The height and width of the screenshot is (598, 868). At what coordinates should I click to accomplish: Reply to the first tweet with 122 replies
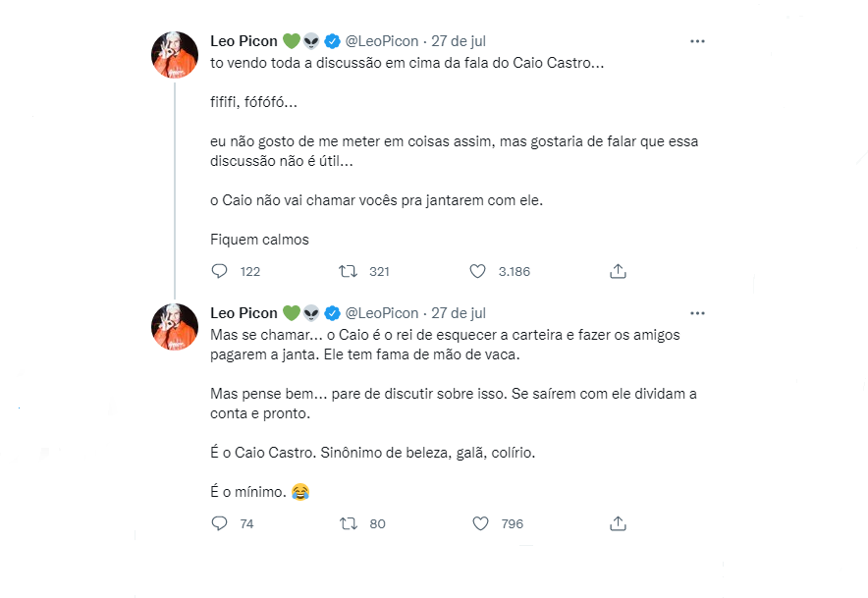[220, 271]
